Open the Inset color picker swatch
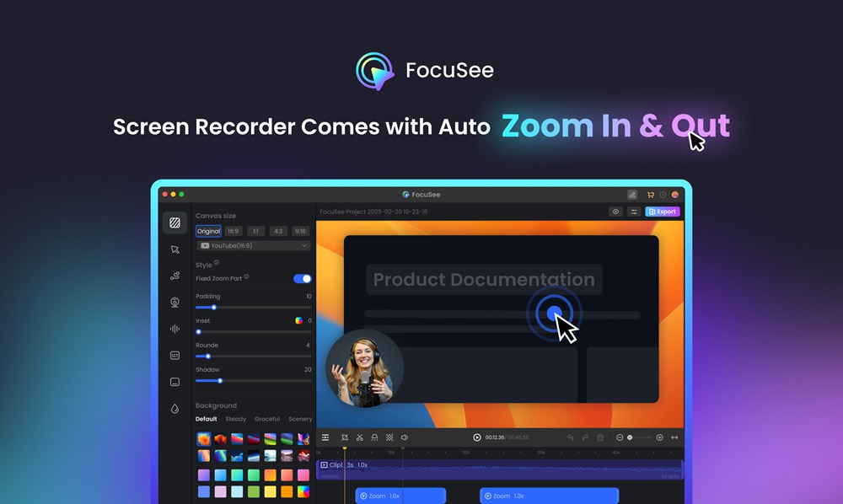 [298, 321]
